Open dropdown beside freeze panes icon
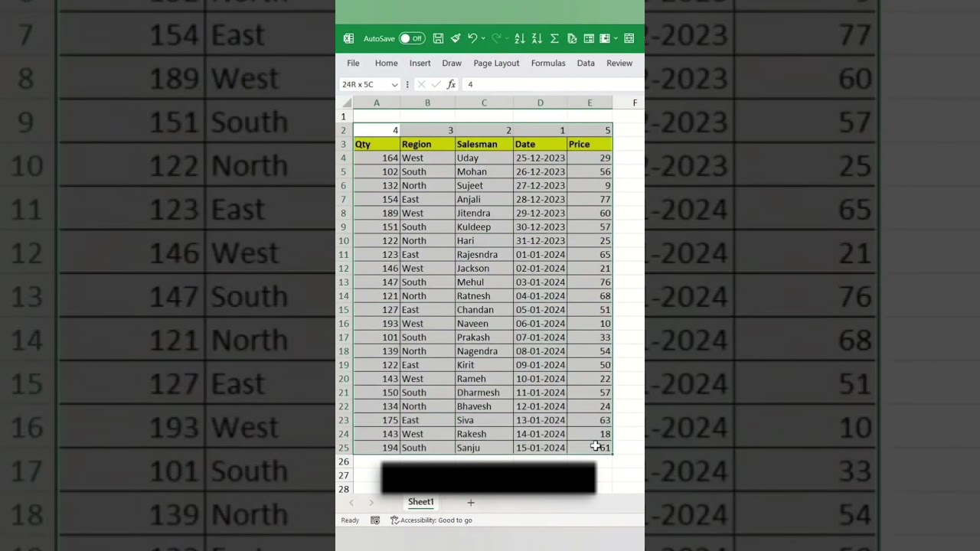Image resolution: width=980 pixels, height=551 pixels. coord(616,39)
